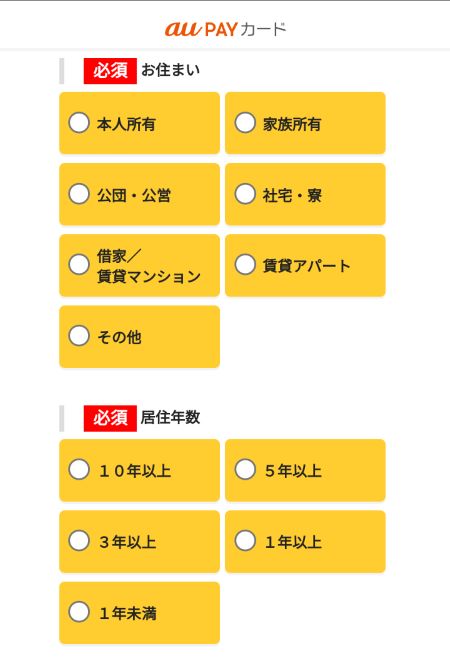This screenshot has height=661, width=450.
Task: Select 借家／賃貸マンション option
Action: pos(139,266)
